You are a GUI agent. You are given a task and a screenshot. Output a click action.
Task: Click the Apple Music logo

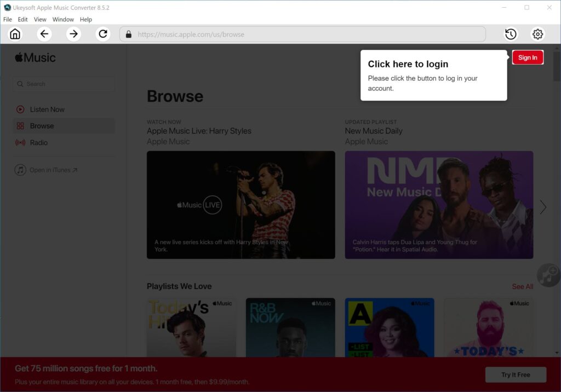pyautogui.click(x=35, y=57)
